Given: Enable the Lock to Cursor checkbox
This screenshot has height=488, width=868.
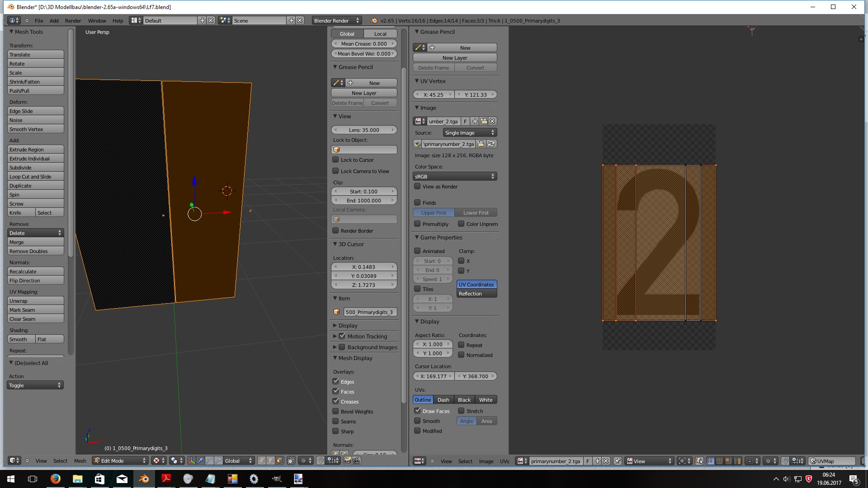Looking at the screenshot, I should click(x=335, y=160).
